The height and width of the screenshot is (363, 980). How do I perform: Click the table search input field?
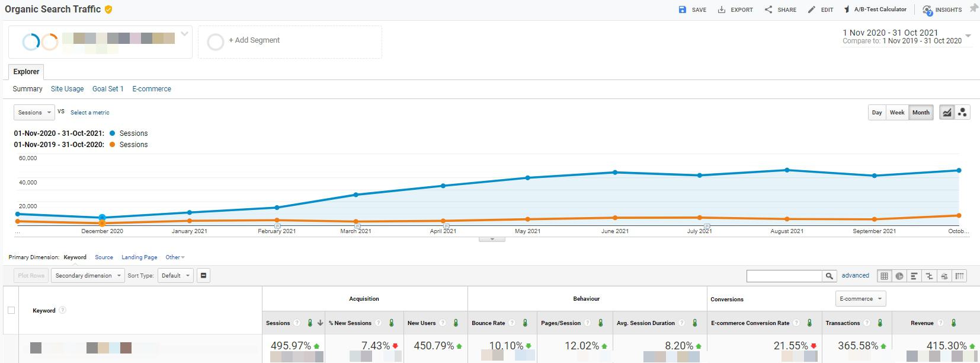coord(784,276)
